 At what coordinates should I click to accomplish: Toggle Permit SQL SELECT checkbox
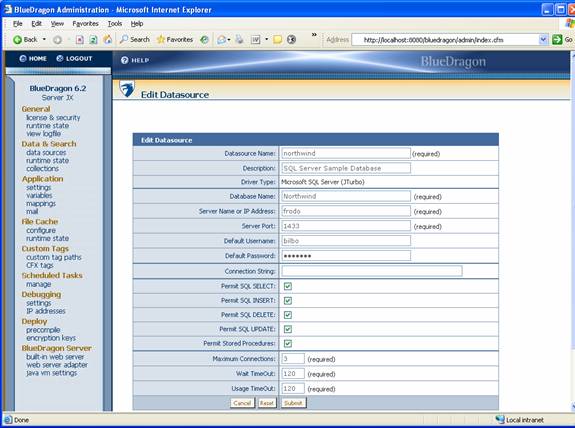[288, 286]
